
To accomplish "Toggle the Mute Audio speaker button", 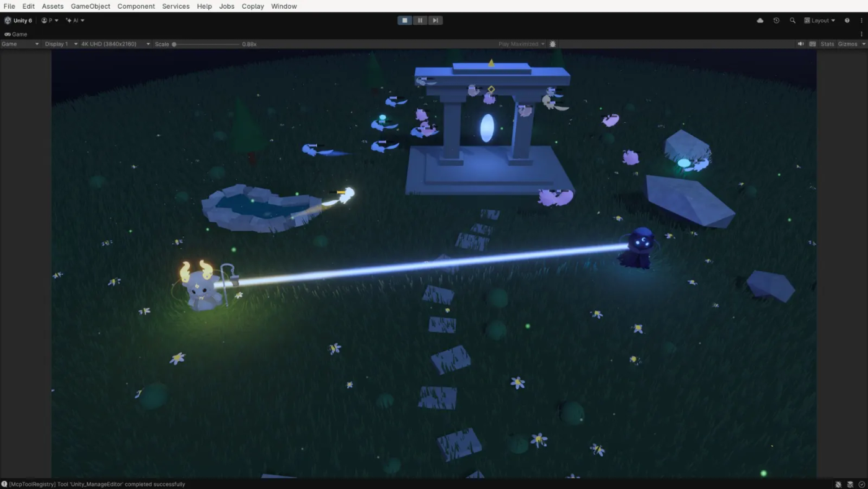I will [800, 44].
